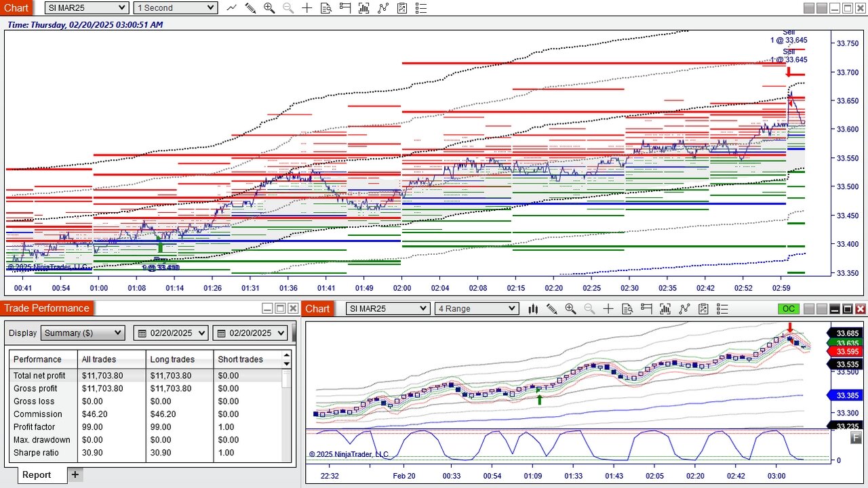Viewport: 868px width, 488px height.
Task: Open Chart Trader in 4 Range chart toolbar
Action: (646, 309)
